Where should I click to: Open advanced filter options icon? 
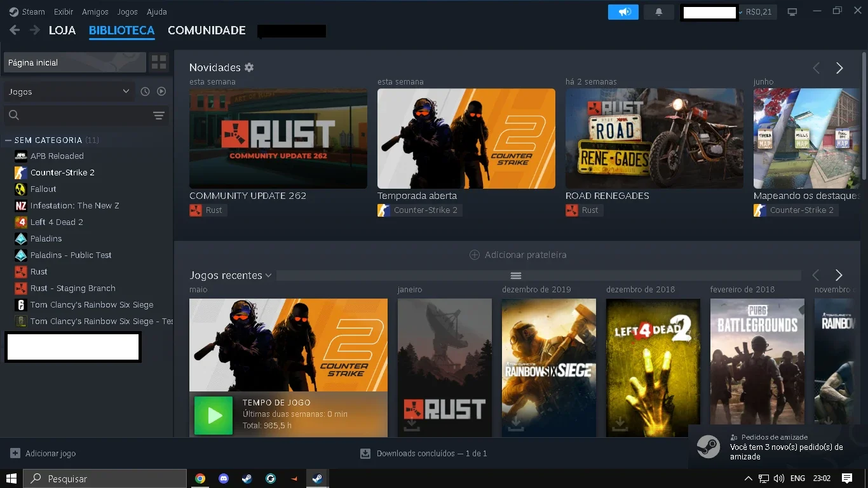click(x=159, y=115)
